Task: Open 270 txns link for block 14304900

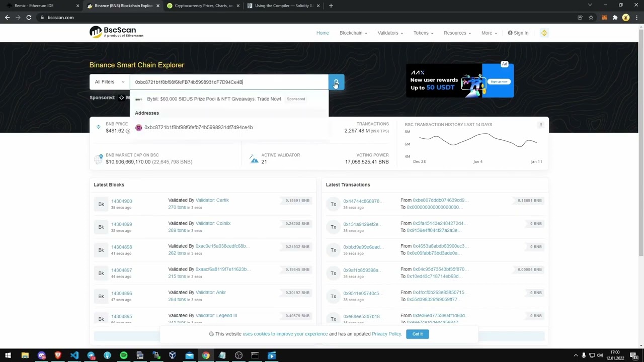Action: click(177, 208)
